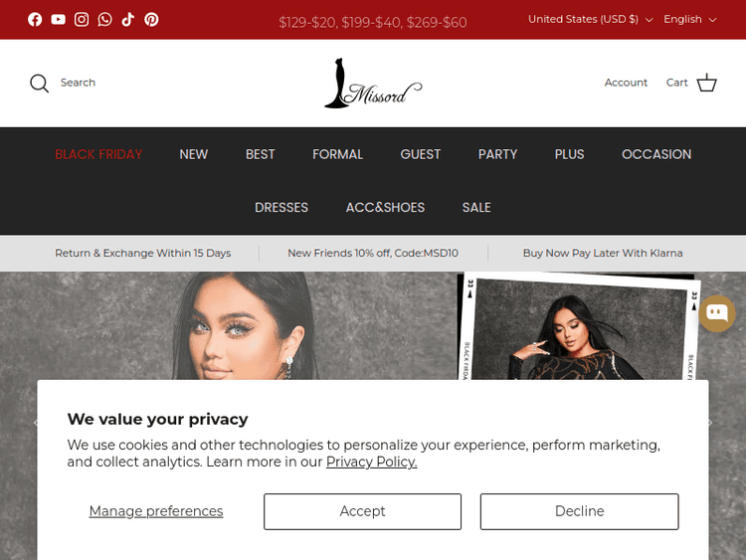Screen dimensions: 746x560
Task: Select the ACC&SHOES menu item
Action: click(x=385, y=208)
